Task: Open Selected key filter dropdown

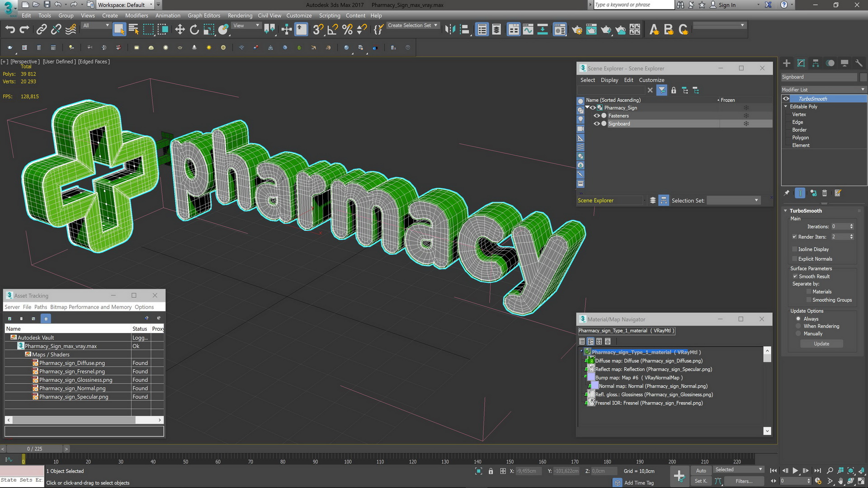Action: click(x=739, y=470)
